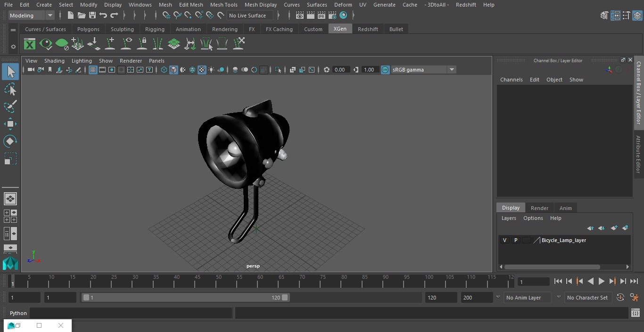Open the Redshift menu in menu bar

[466, 5]
